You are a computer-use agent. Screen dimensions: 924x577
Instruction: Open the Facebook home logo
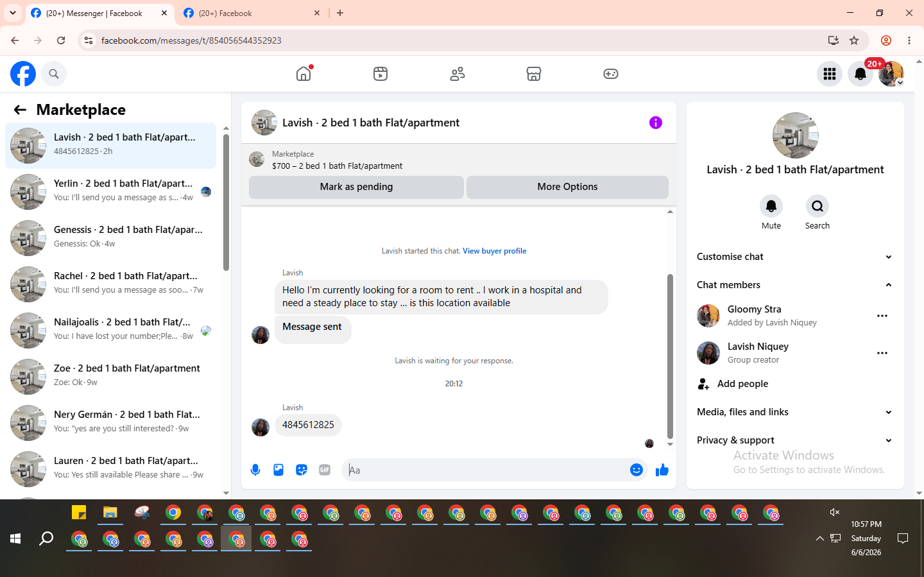[23, 74]
